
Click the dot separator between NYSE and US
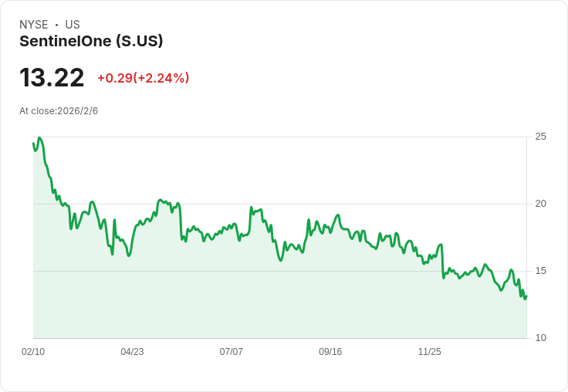coord(56,25)
